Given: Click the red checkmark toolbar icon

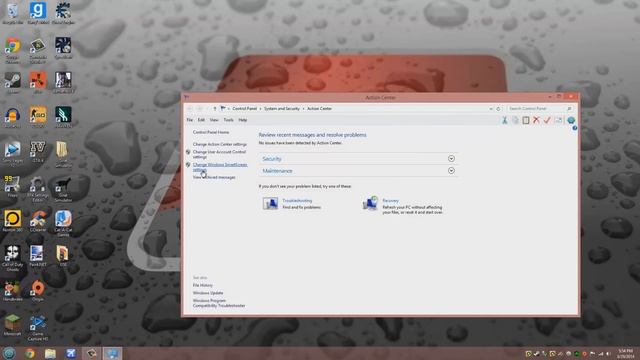Looking at the screenshot, I should 547,120.
